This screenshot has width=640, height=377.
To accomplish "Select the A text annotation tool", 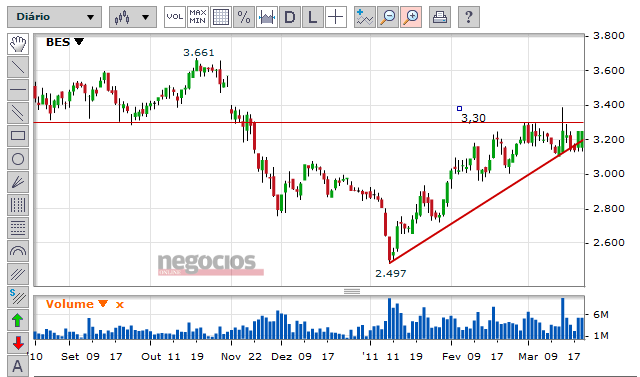I will tap(18, 366).
